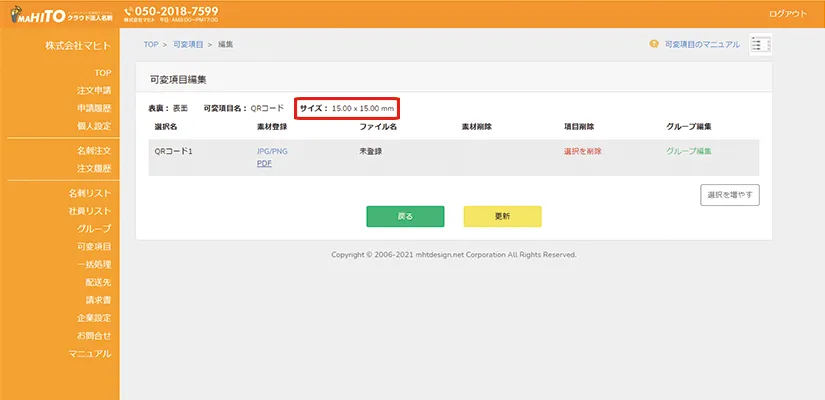
Task: Open 注文履歴 in the sidebar
Action: [x=94, y=169]
